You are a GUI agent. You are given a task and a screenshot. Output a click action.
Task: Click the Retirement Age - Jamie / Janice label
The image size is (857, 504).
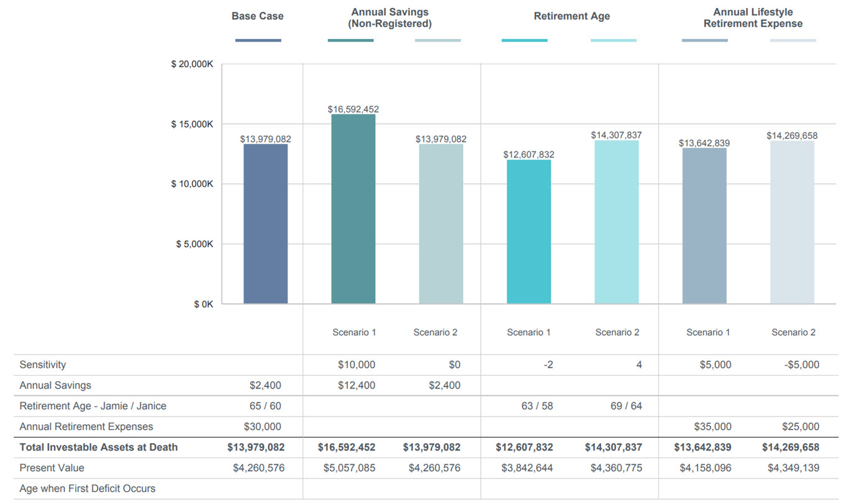(x=93, y=407)
